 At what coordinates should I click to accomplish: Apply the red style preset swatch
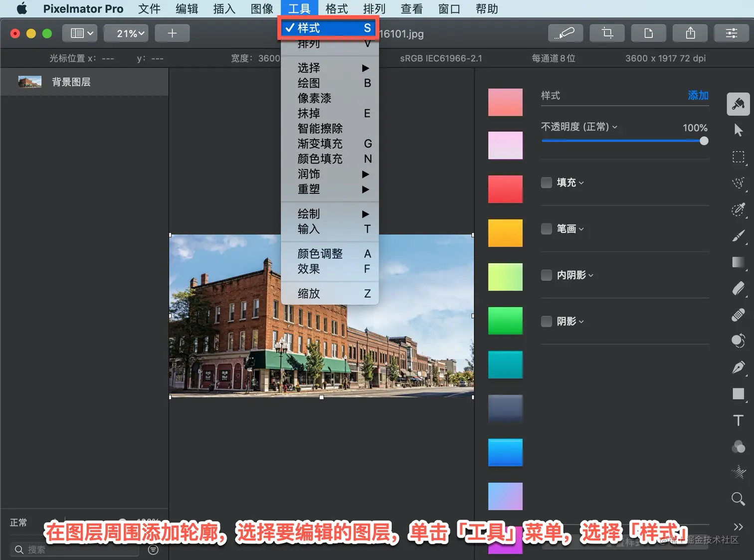505,189
